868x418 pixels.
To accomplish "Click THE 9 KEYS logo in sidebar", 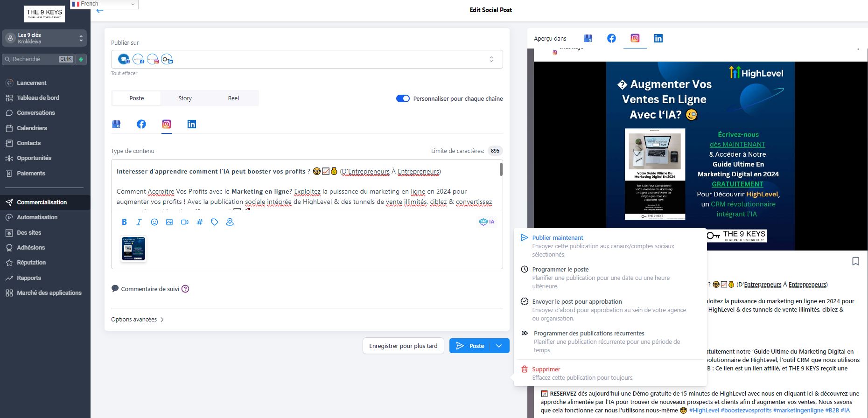I will pyautogui.click(x=44, y=14).
